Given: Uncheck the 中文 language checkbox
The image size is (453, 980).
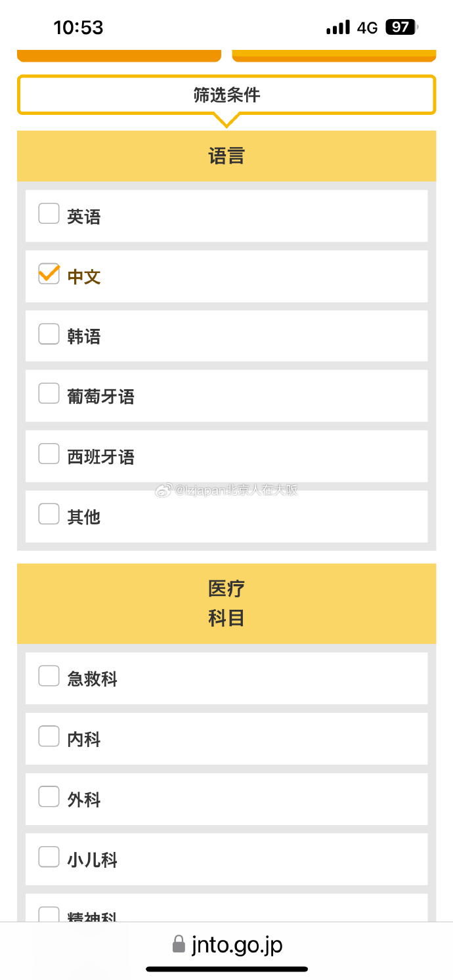Looking at the screenshot, I should pyautogui.click(x=49, y=274).
